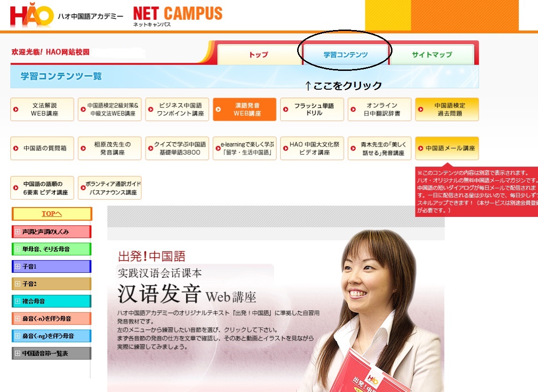Switch to the トップ tab
This screenshot has width=538, height=392.
point(258,55)
